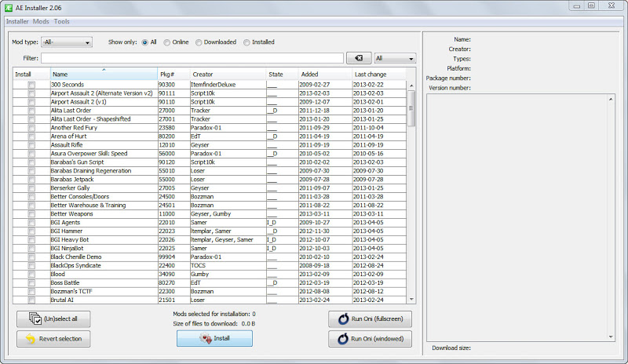Check install box for Barabas Jetpack
This screenshot has width=628, height=364.
[x=31, y=180]
